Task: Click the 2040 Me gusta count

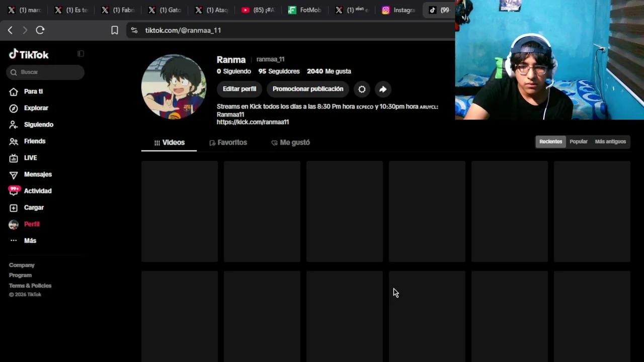Action: click(329, 71)
